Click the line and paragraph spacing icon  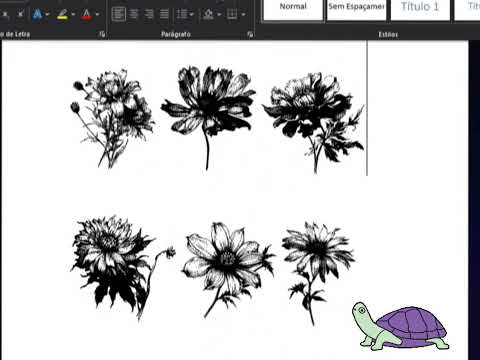point(182,14)
